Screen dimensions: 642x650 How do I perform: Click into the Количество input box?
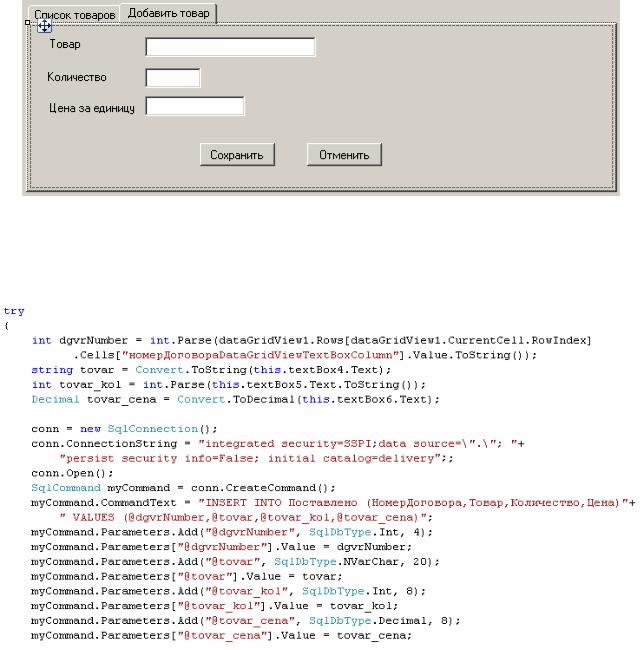point(173,78)
